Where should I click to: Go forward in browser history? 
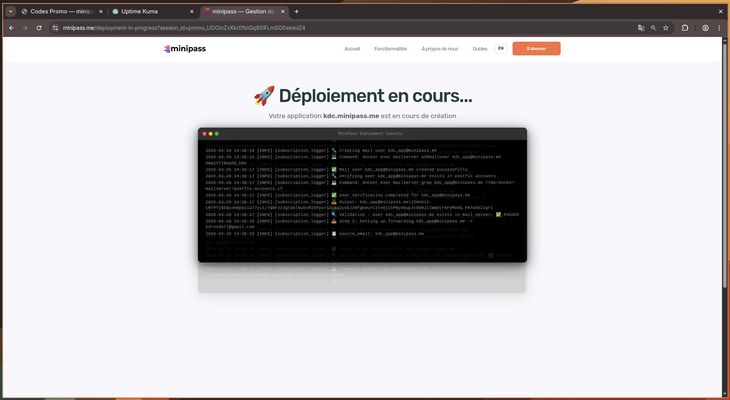point(25,28)
